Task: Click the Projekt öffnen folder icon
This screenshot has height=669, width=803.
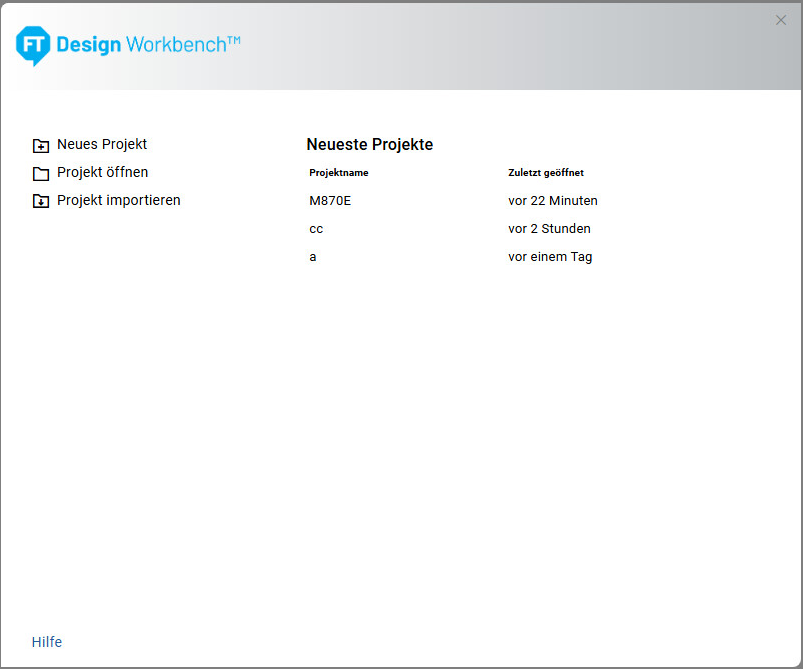Action: tap(41, 174)
